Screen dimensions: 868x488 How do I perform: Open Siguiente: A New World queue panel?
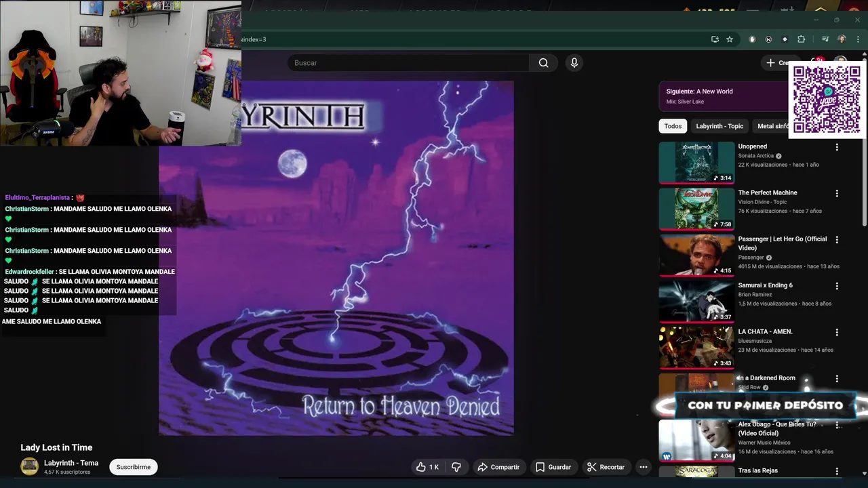pyautogui.click(x=724, y=96)
